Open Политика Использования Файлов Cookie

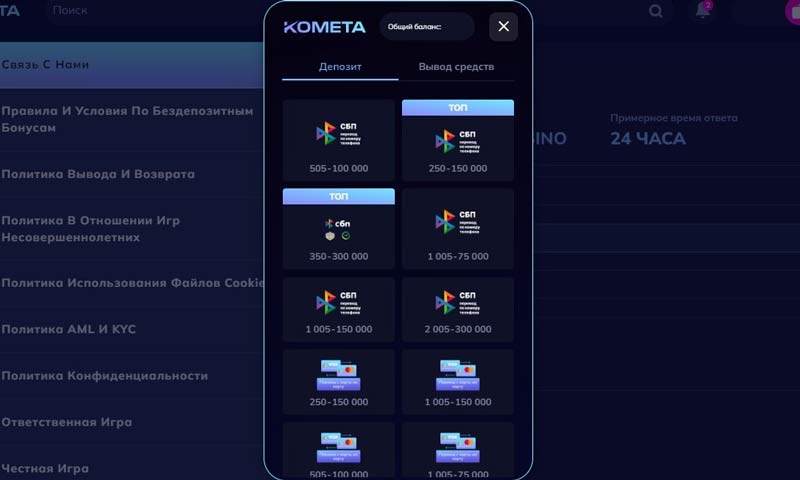tap(132, 283)
